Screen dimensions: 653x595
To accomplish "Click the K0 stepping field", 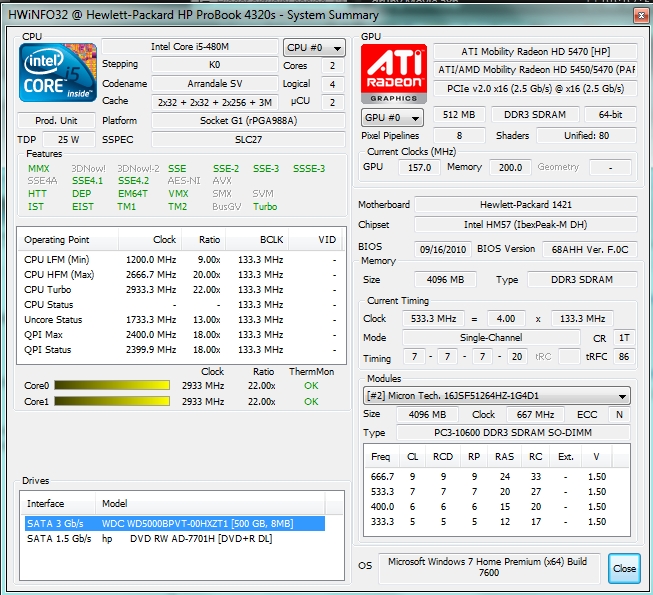I will pos(215,65).
